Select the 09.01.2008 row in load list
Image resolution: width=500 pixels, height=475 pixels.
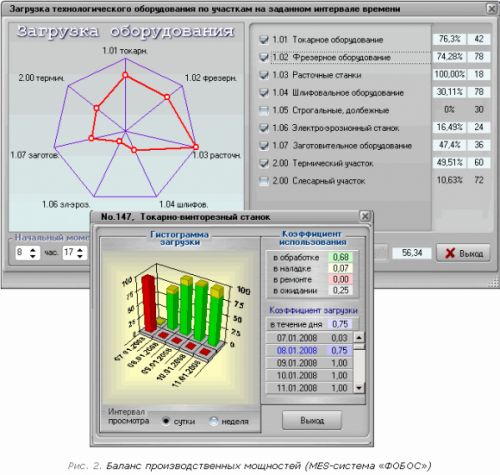pos(309,363)
